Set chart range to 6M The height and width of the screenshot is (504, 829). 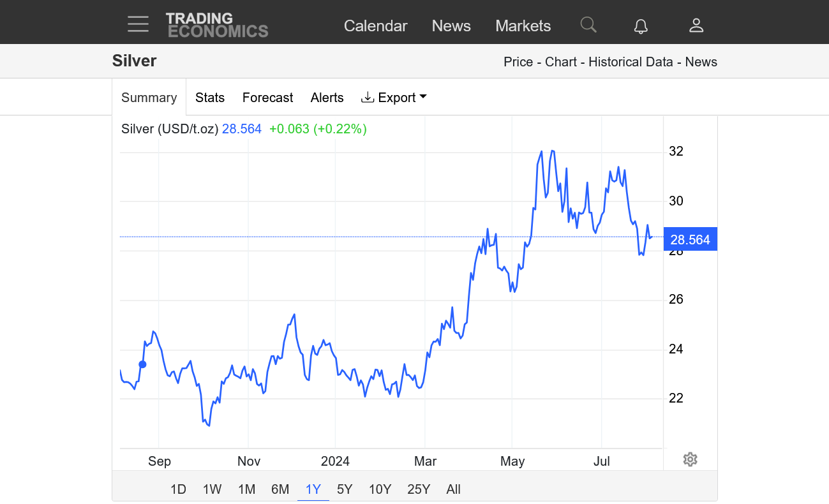coord(280,489)
